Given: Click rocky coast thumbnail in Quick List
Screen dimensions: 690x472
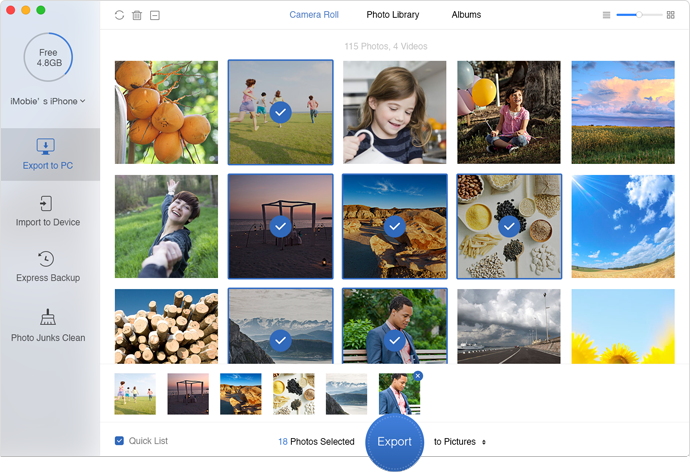Looking at the screenshot, I should (x=241, y=394).
